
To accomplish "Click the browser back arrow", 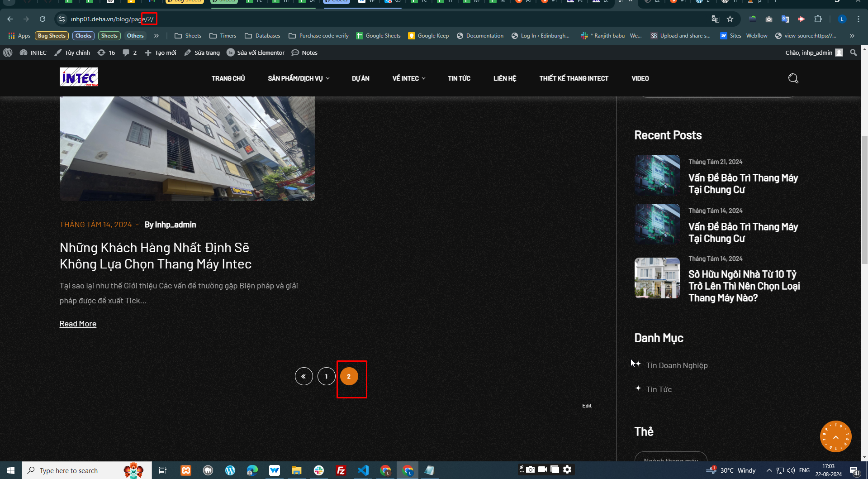I will click(10, 19).
